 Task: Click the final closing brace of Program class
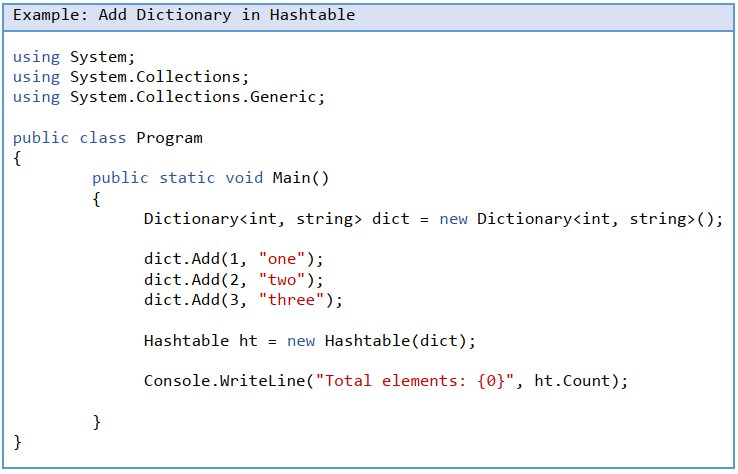tap(17, 442)
